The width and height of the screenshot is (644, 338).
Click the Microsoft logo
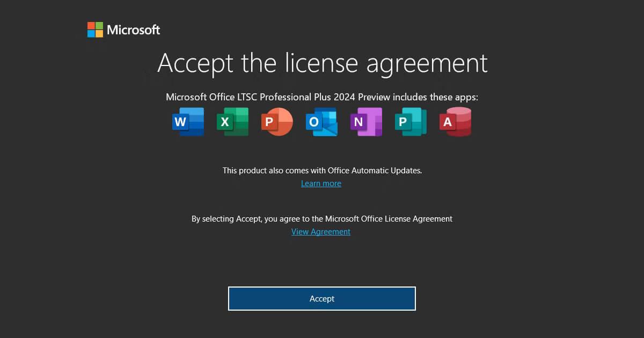click(x=123, y=30)
